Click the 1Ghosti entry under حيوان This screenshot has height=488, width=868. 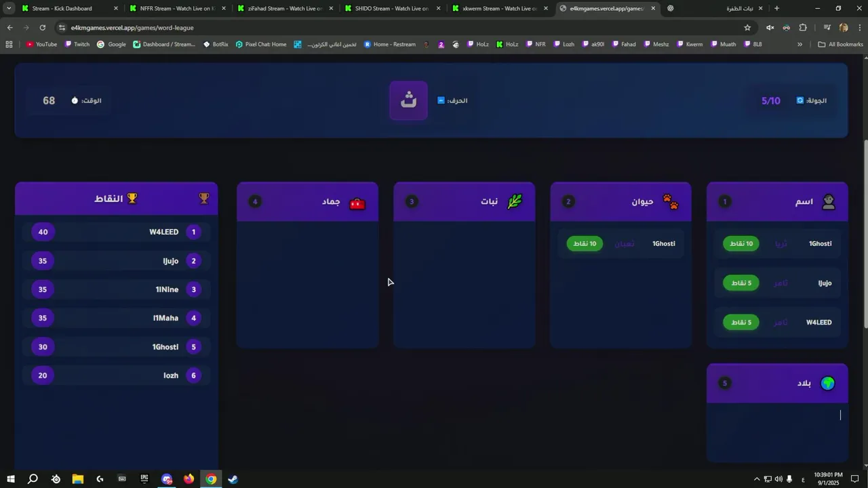click(620, 244)
